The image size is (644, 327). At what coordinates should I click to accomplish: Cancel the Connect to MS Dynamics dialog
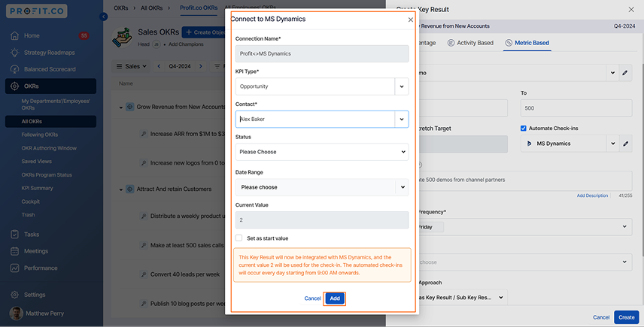click(x=312, y=298)
